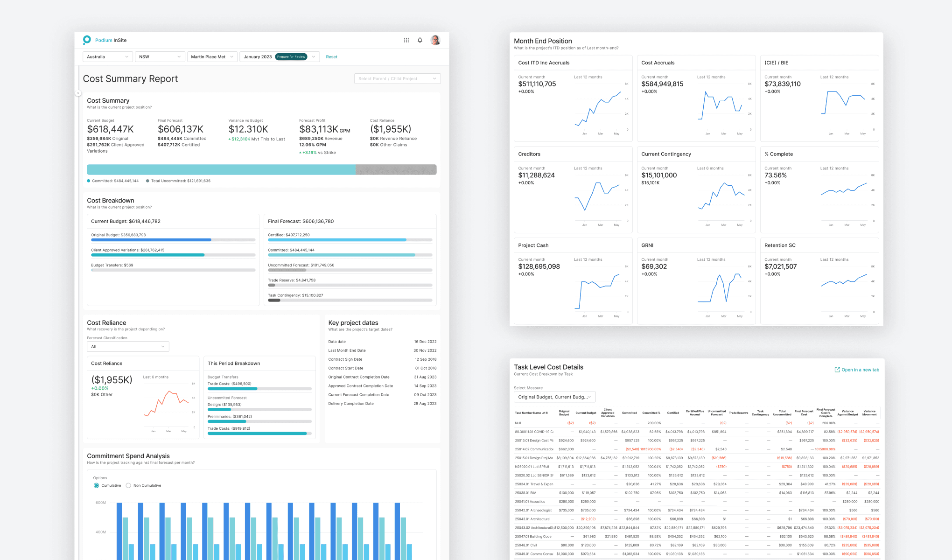Click row 25048.01 Civil
Image resolution: width=952 pixels, height=560 pixels.
(697, 545)
